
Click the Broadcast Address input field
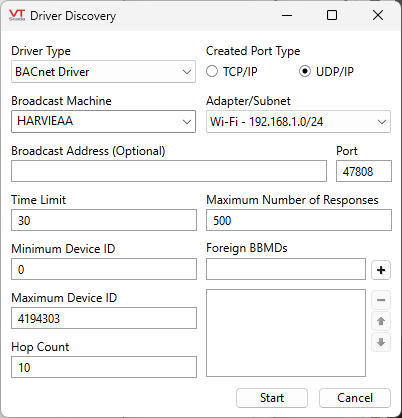click(x=169, y=171)
